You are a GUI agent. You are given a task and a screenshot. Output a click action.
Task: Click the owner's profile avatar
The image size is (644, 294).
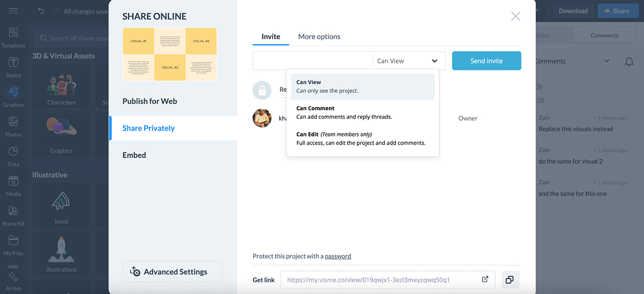point(262,118)
